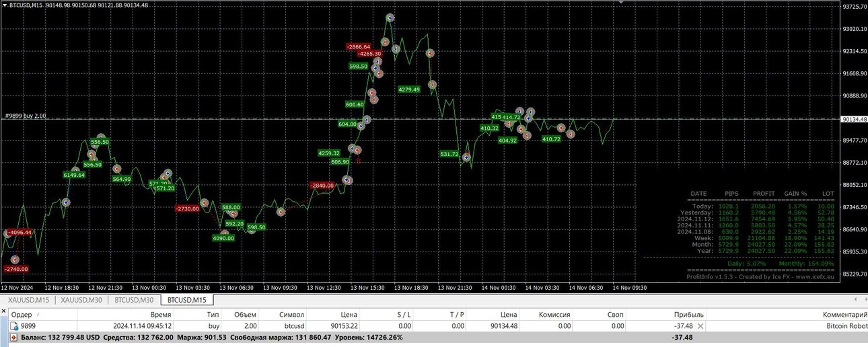Click the 90134.48 current price tag on the axis
Image resolution: width=868 pixels, height=347 pixels.
(x=853, y=119)
